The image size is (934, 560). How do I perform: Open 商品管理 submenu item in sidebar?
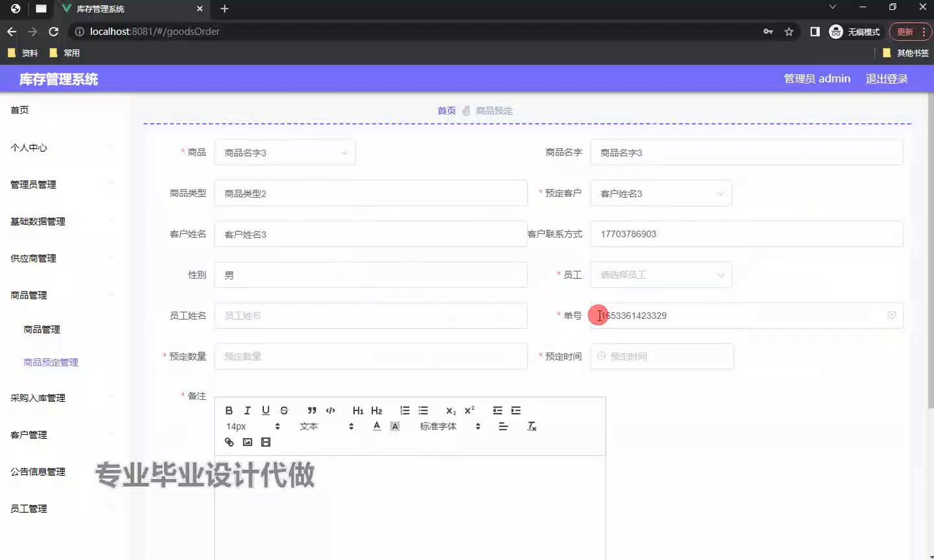(x=42, y=329)
